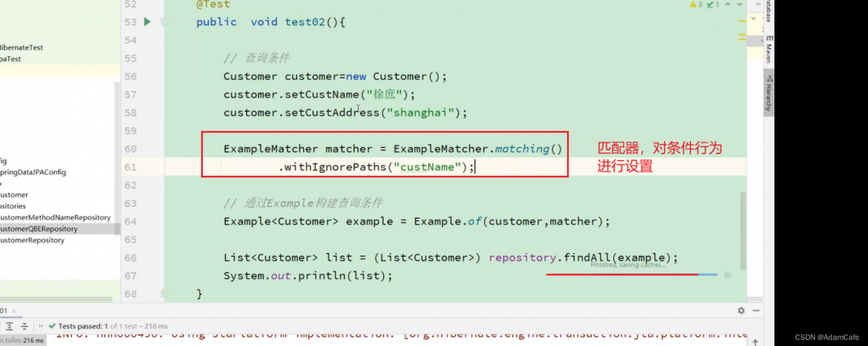The width and height of the screenshot is (868, 346).
Task: Cancel the saving caches progress task
Action: [x=728, y=275]
